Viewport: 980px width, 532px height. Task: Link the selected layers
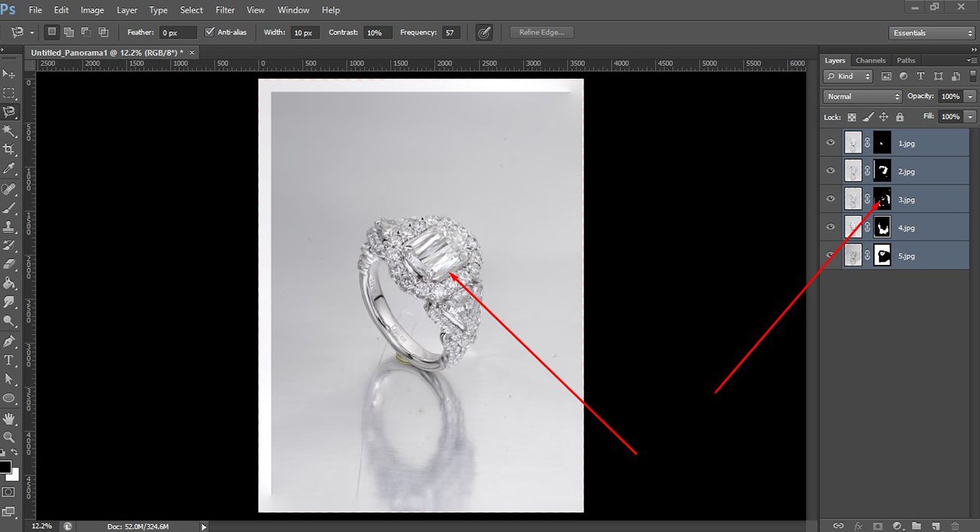click(x=839, y=525)
